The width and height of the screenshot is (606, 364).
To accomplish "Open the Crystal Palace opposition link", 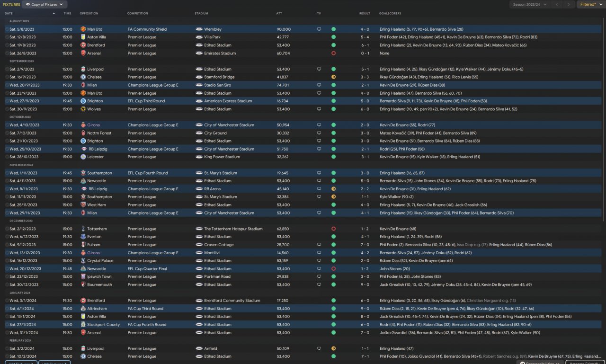I will pyautogui.click(x=100, y=261).
